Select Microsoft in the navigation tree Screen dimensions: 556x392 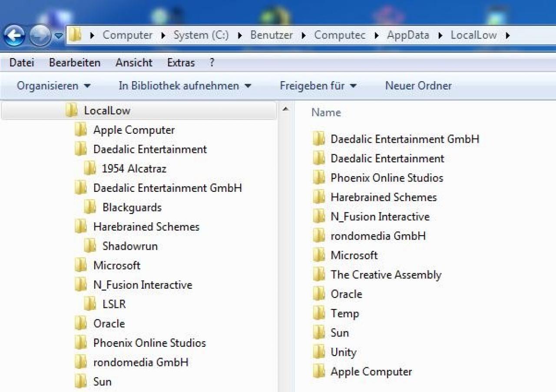(x=117, y=265)
